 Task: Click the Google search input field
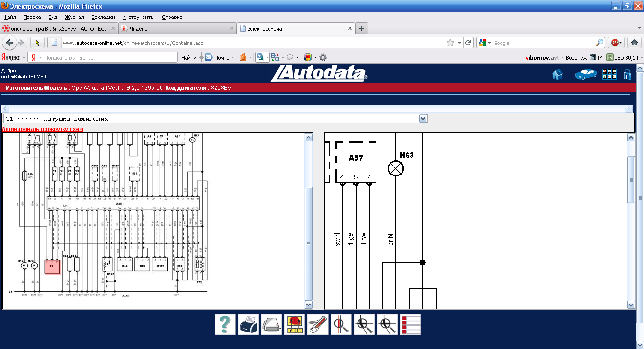(543, 43)
